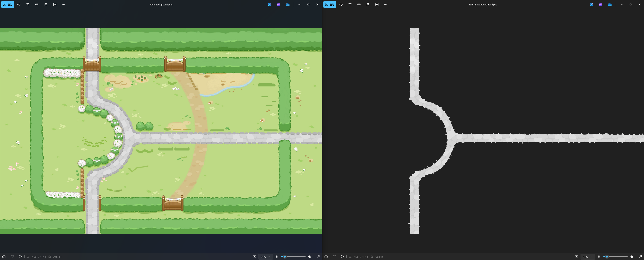Start slideshow in Farm_Background.png window

coord(55,4)
